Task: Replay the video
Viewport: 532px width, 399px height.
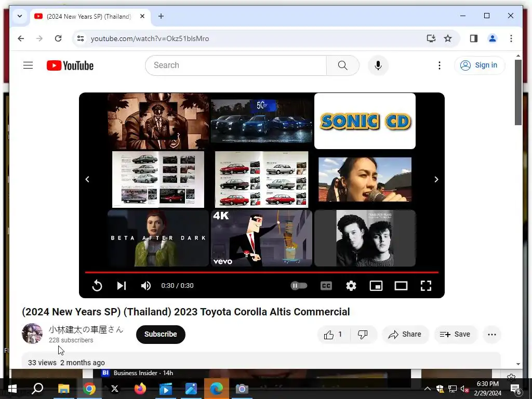Action: pos(97,286)
